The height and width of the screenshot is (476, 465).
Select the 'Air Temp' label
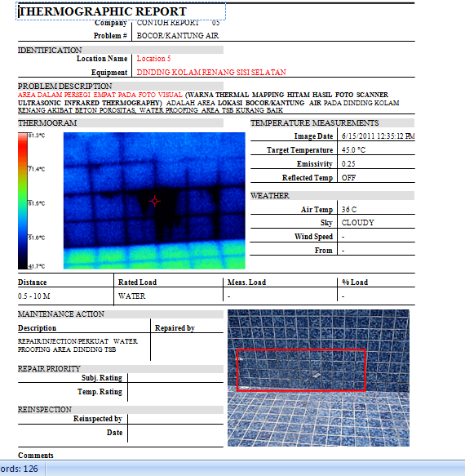pos(317,210)
